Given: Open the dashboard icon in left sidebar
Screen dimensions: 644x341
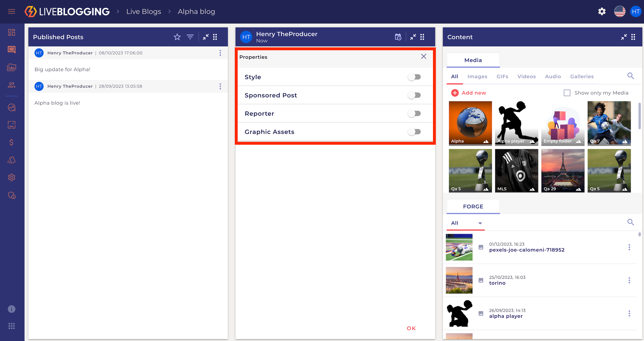Looking at the screenshot, I should point(11,32).
